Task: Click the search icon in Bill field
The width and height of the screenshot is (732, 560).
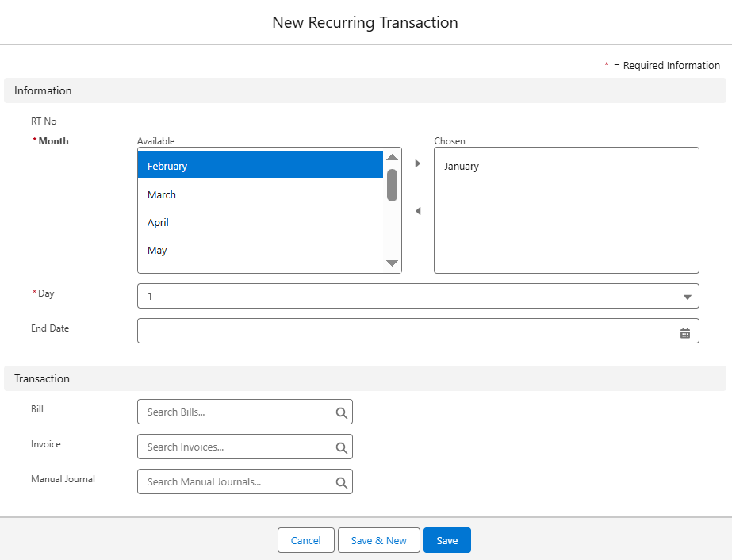Action: coord(341,412)
